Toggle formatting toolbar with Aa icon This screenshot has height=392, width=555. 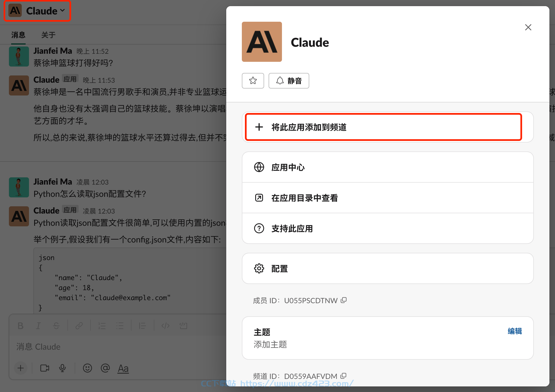123,368
